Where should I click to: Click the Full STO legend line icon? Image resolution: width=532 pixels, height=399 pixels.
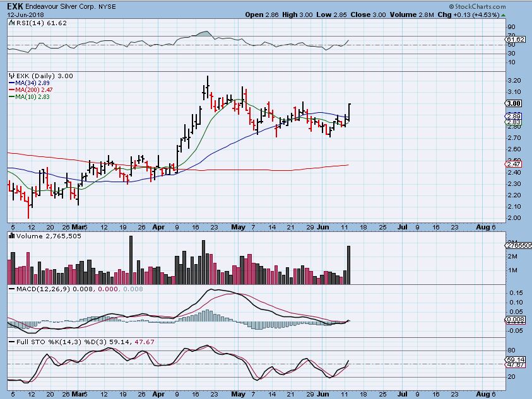(9, 341)
